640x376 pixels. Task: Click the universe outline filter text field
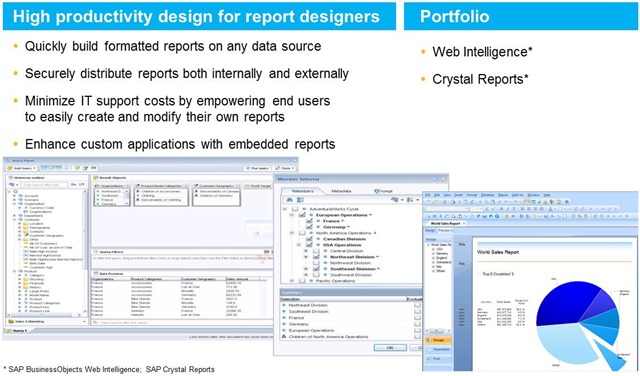click(x=44, y=185)
